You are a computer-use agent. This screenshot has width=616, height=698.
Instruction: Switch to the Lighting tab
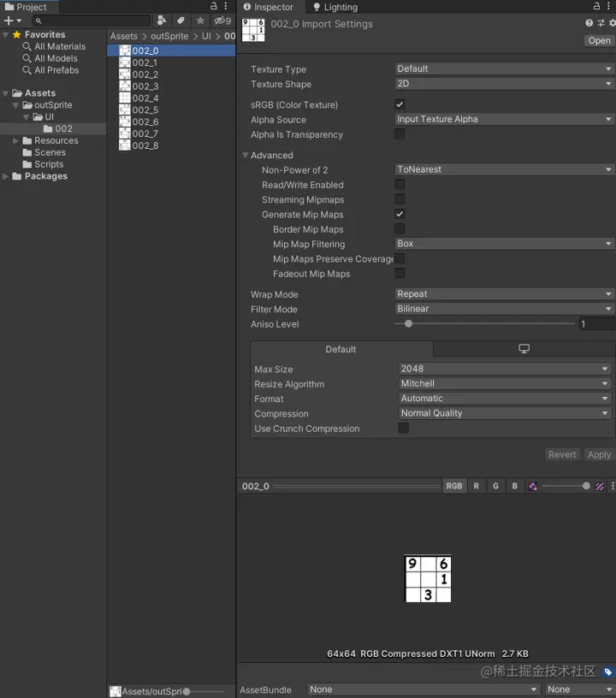click(x=335, y=7)
